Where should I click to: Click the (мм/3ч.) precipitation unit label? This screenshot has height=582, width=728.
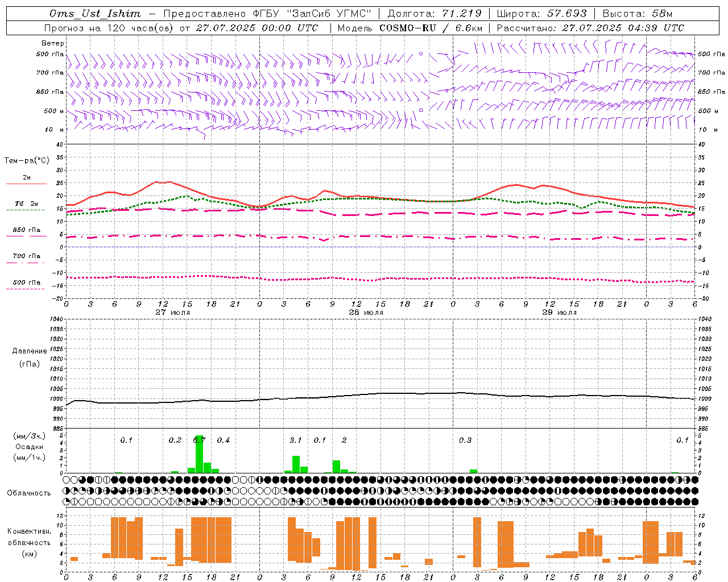point(30,436)
